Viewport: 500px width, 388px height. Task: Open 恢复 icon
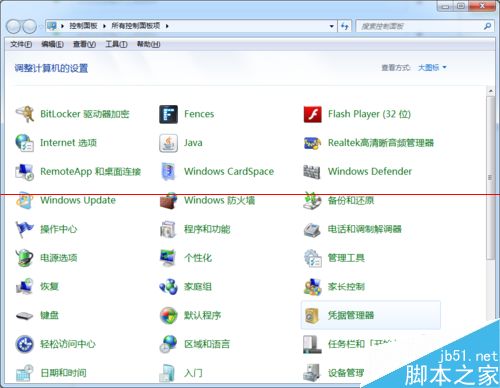pos(25,286)
